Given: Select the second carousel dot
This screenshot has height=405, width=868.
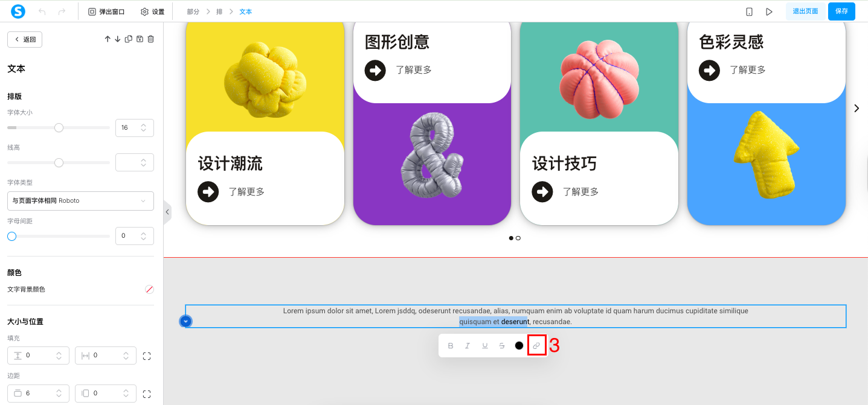Looking at the screenshot, I should click(518, 238).
